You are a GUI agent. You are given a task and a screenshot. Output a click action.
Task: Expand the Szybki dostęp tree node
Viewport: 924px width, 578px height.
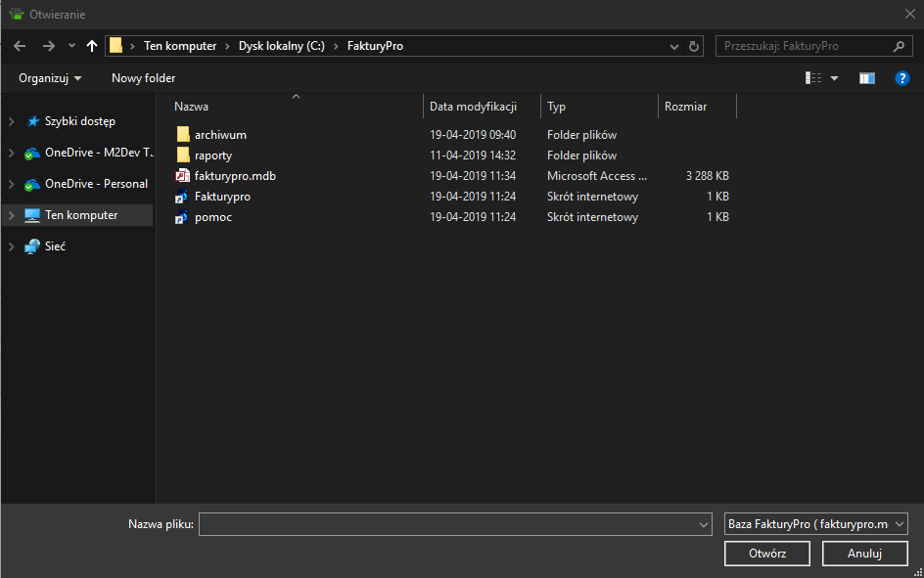point(11,121)
